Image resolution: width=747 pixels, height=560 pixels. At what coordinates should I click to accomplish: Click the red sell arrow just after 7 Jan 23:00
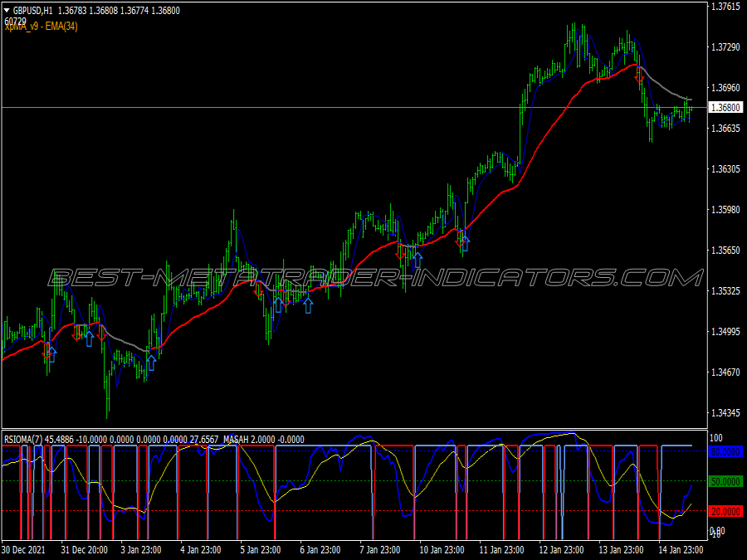400,251
